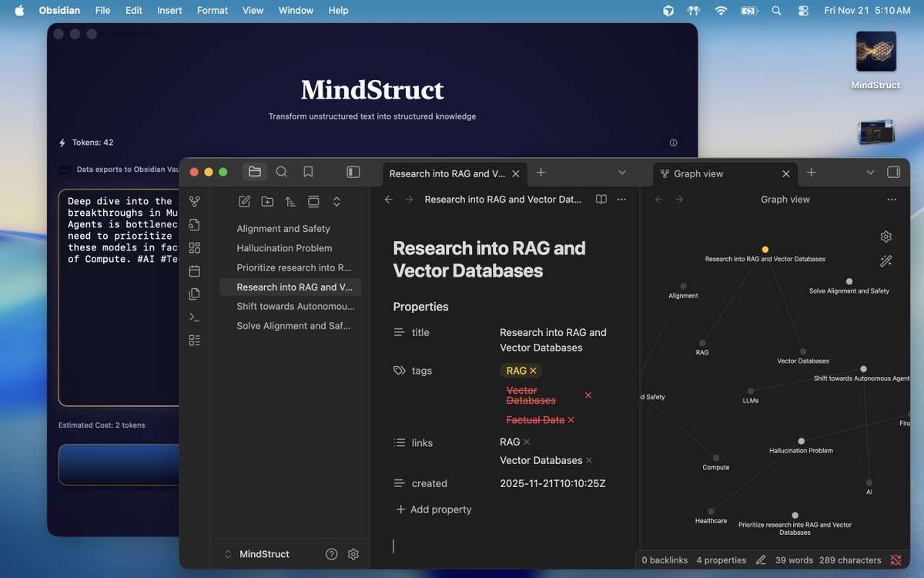Screen dimensions: 924x578
Task: Switch to the Graph view tab
Action: click(699, 173)
